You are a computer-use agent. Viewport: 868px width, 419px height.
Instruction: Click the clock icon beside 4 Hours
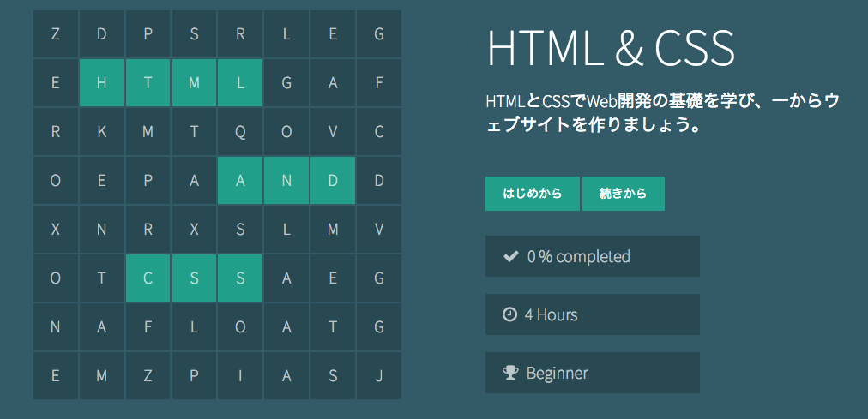tap(509, 314)
